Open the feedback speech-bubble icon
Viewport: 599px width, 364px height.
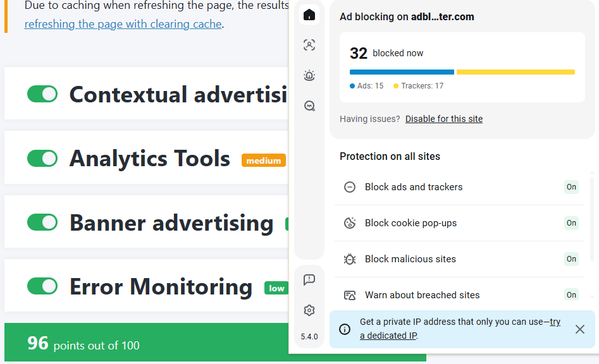[x=309, y=280]
